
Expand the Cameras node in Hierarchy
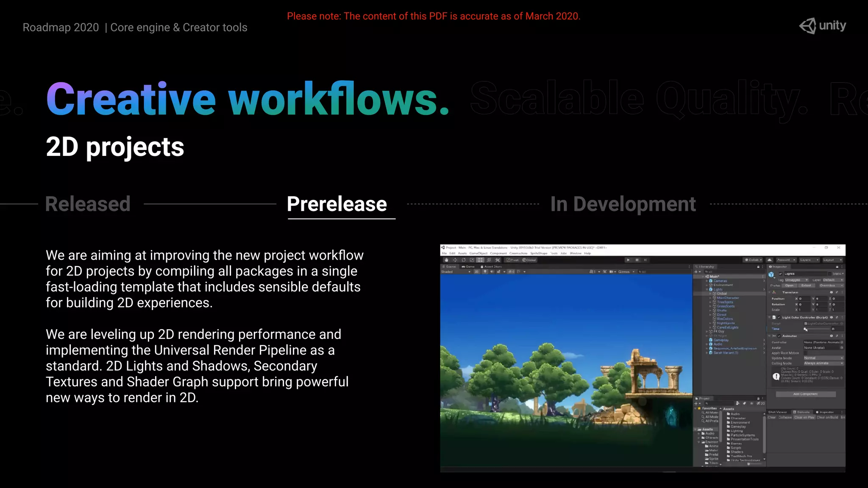tap(707, 281)
